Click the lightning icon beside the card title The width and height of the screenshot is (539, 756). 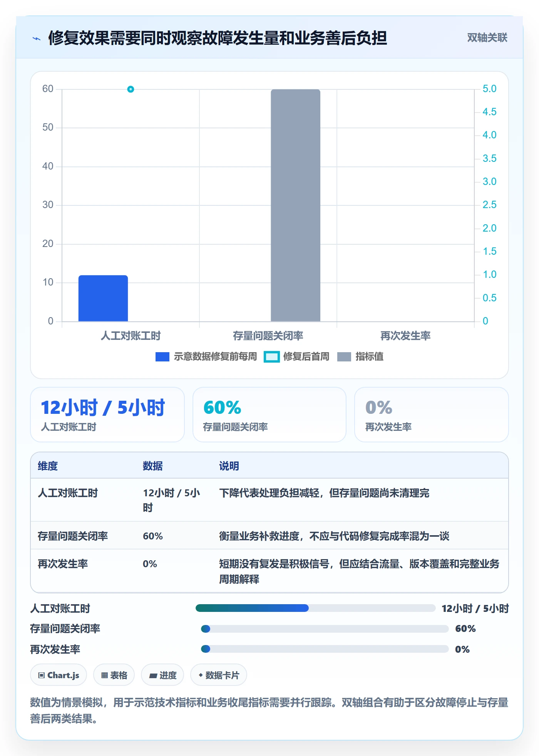[37, 39]
